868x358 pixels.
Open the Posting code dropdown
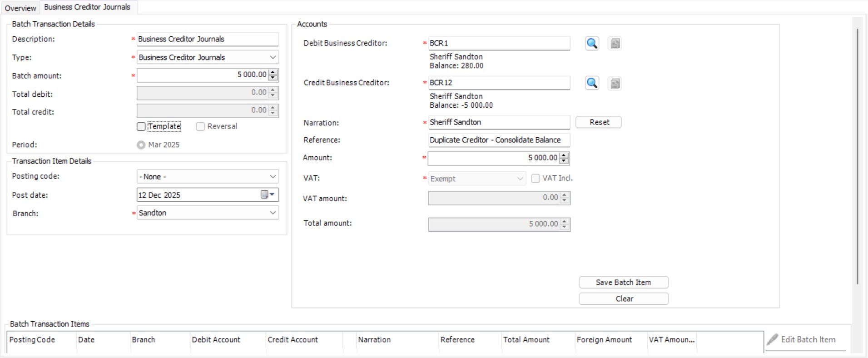[x=273, y=177]
